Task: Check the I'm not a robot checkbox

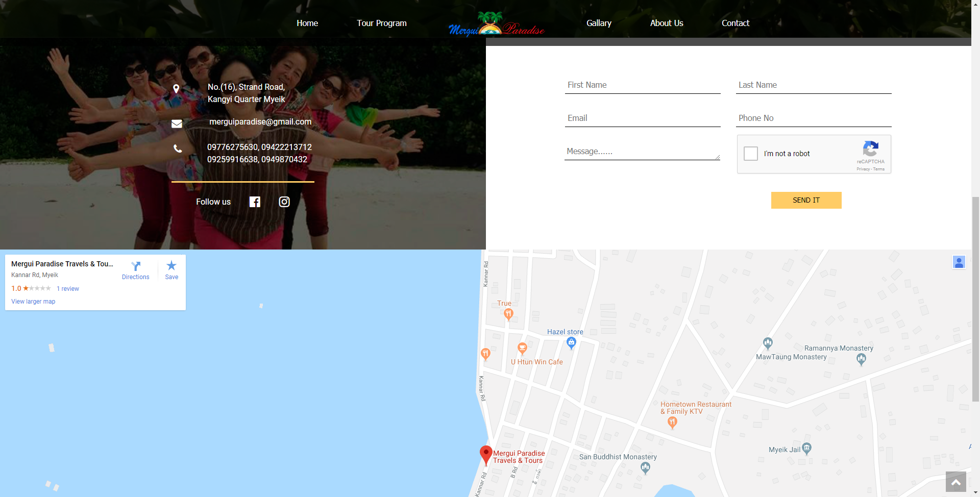Action: click(x=751, y=154)
